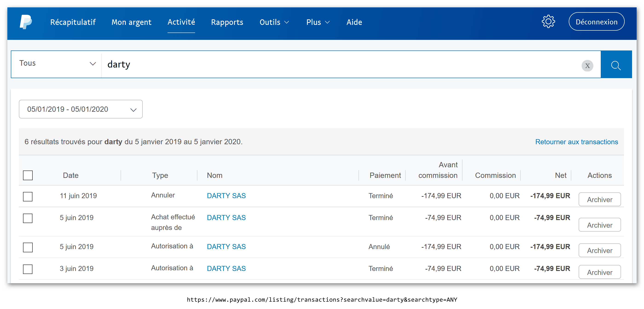Screen dimensions: 644x309
Task: Check the 11 juin 2019 transaction checkbox
Action: 28,196
